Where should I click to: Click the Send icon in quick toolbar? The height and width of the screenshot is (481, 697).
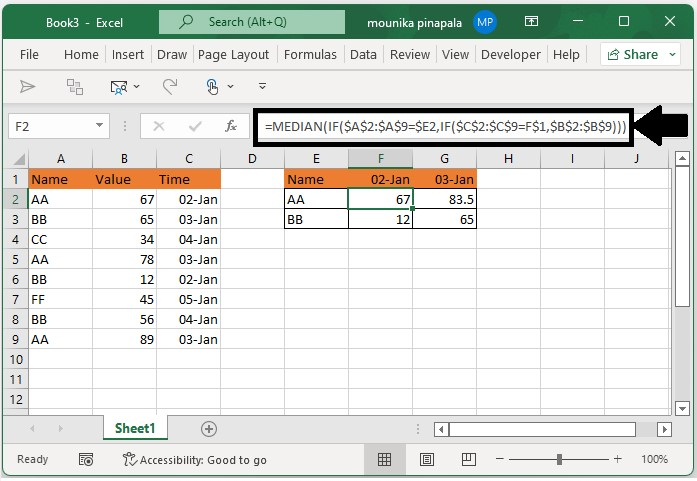click(28, 86)
